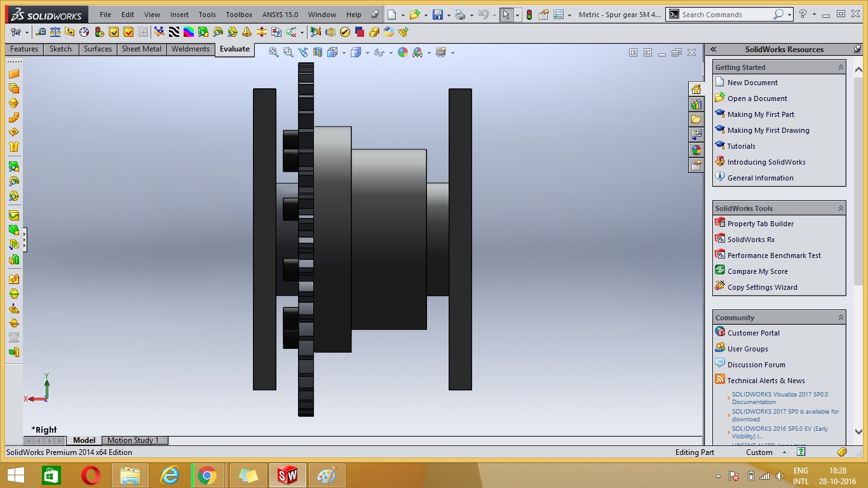Switch to the Weldments tab

pyautogui.click(x=191, y=49)
